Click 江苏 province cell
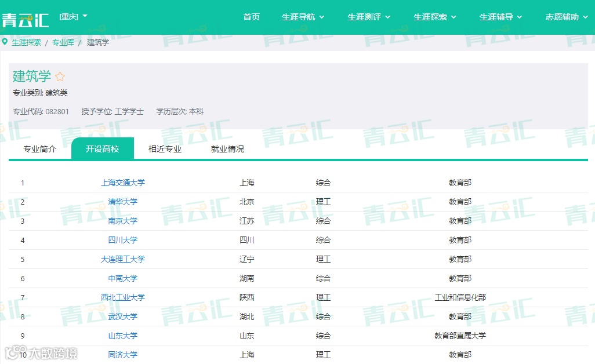The height and width of the screenshot is (364, 595). click(247, 221)
